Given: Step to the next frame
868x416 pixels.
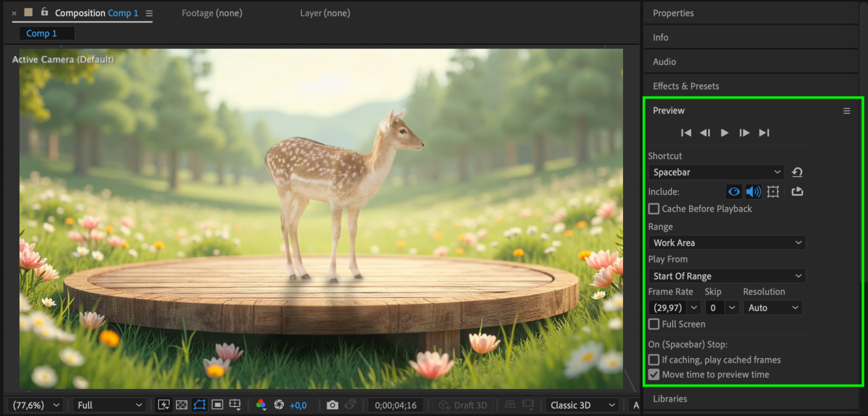Looking at the screenshot, I should click(744, 133).
